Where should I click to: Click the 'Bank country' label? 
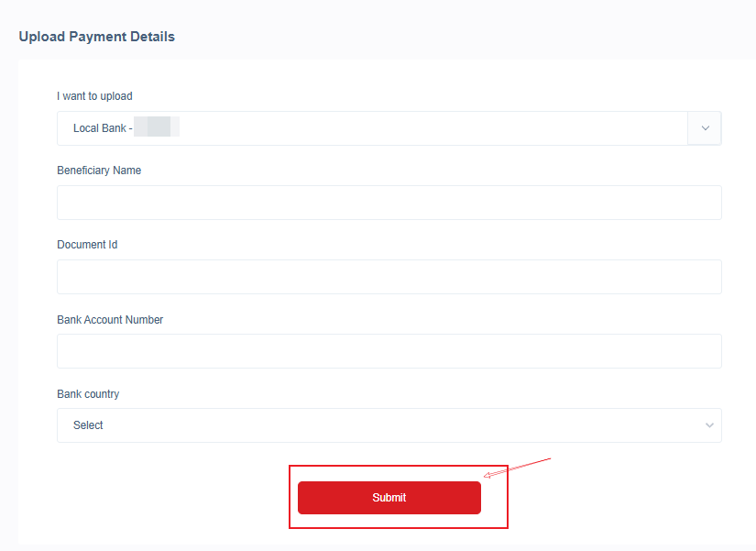pyautogui.click(x=88, y=394)
